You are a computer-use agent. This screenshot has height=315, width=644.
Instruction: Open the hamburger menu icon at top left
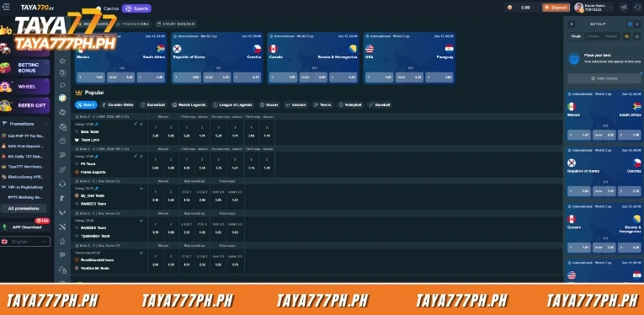point(6,7)
